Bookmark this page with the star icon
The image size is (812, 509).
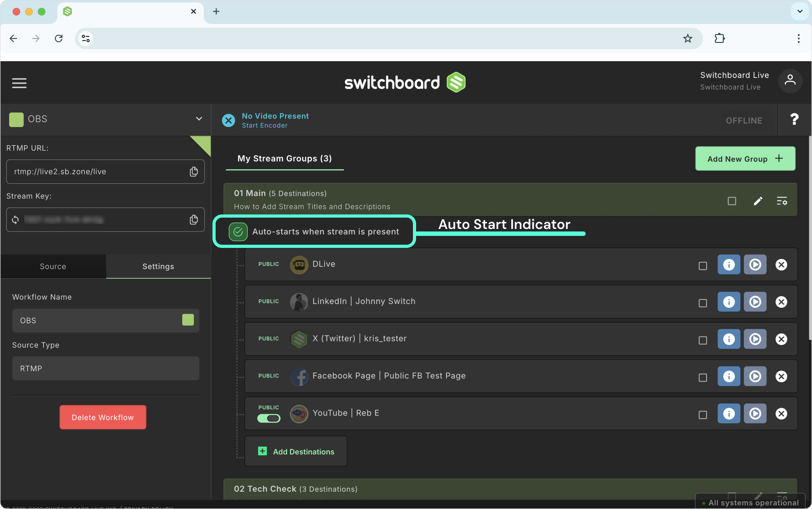pos(687,38)
